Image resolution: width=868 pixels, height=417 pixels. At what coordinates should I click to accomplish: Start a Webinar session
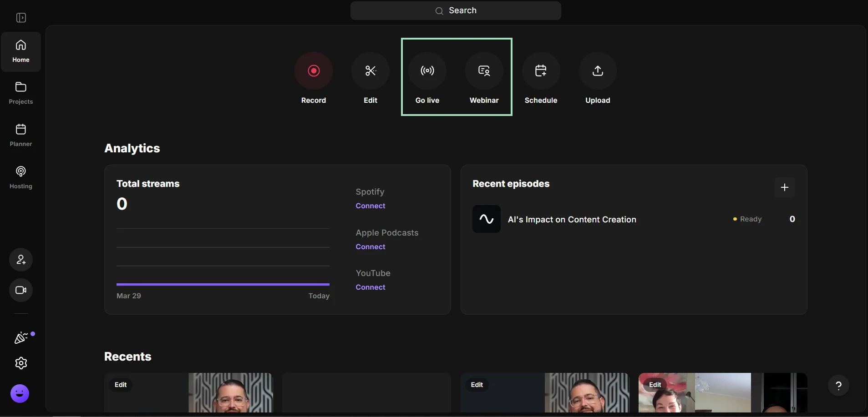[484, 70]
